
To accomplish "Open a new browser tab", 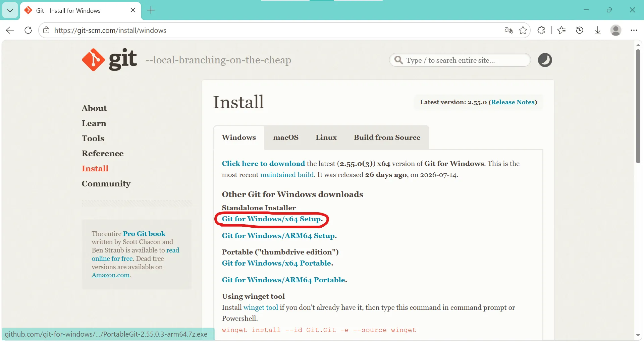I will 151,10.
